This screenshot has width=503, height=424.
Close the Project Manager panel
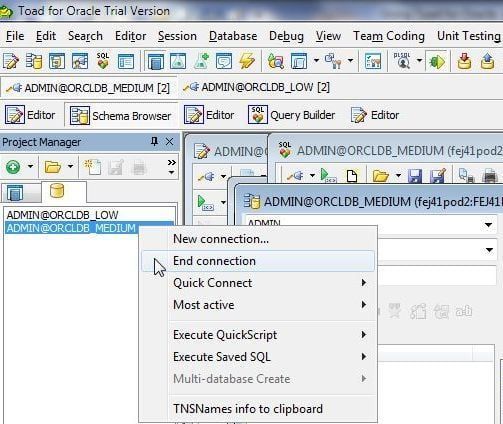[x=169, y=142]
